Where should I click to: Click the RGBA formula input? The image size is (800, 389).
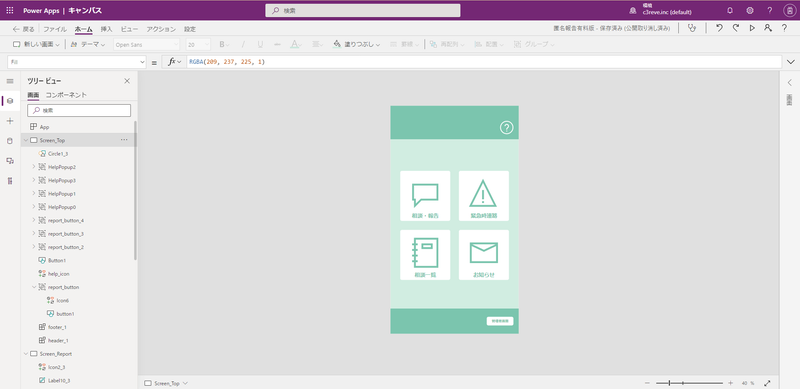coord(484,62)
